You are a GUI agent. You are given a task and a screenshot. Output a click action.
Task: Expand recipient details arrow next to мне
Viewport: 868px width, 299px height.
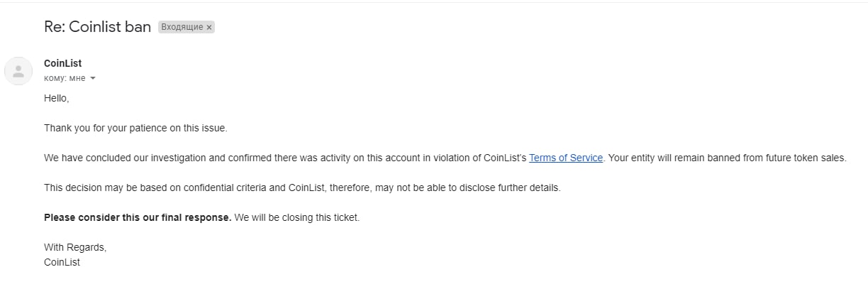[92, 78]
